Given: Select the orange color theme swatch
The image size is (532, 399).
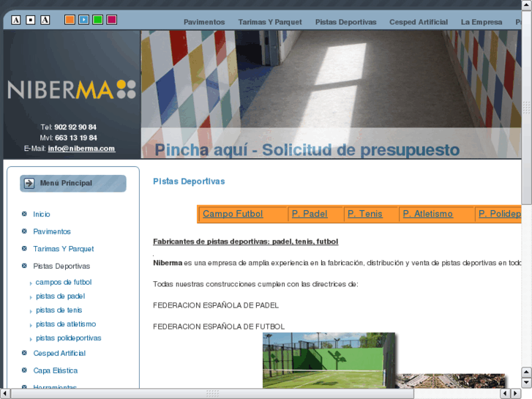Looking at the screenshot, I should [x=70, y=20].
